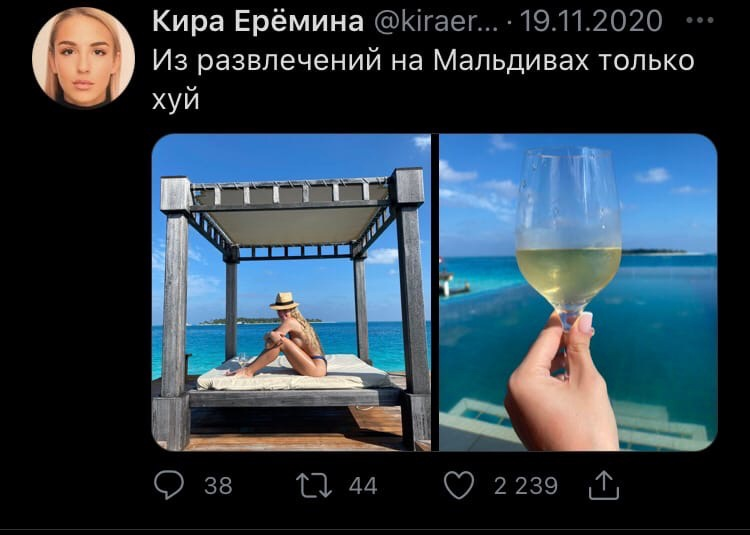
Task: Click the retweet count 44
Action: coord(363,486)
